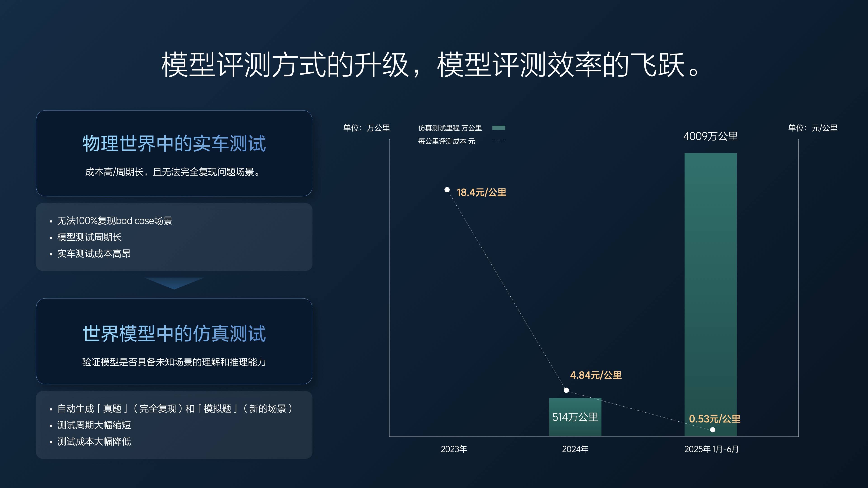Viewport: 868px width, 488px height.
Task: Click the 单位：万公里 left axis label
Action: pos(366,128)
